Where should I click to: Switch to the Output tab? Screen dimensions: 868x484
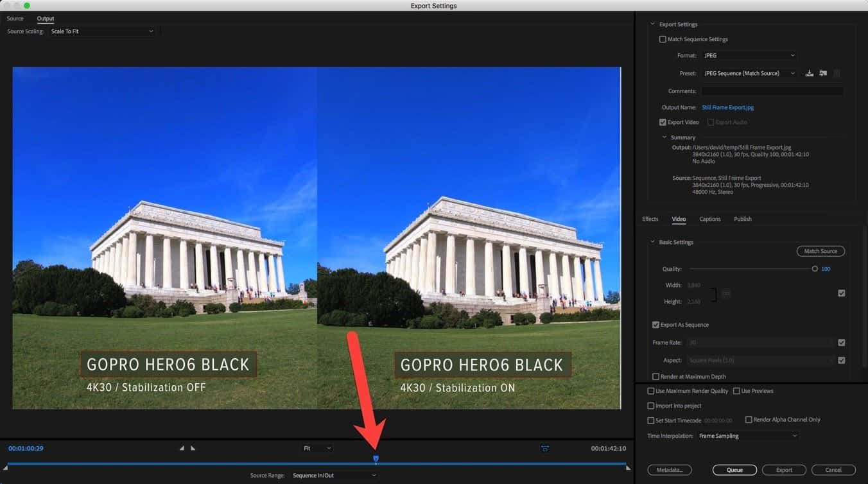(x=46, y=19)
